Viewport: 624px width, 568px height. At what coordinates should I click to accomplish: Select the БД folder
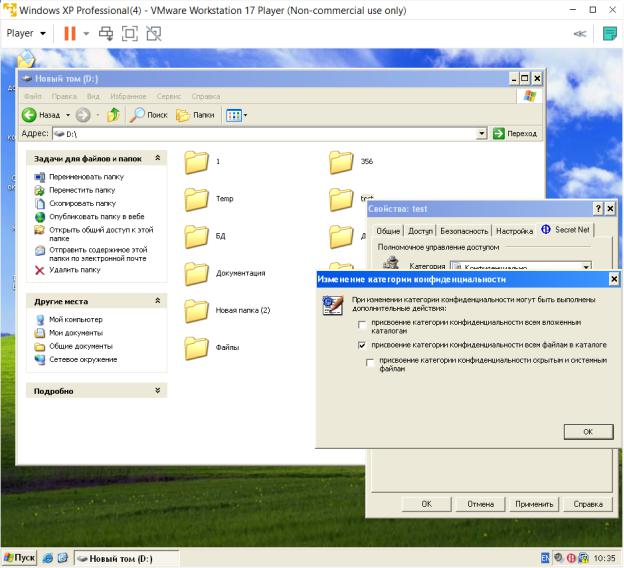tap(197, 236)
